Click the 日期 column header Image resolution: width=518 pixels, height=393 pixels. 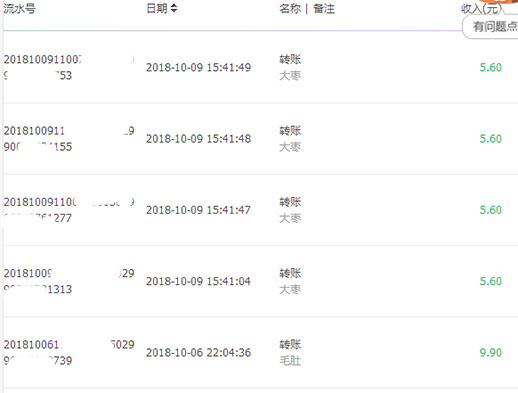(x=157, y=8)
